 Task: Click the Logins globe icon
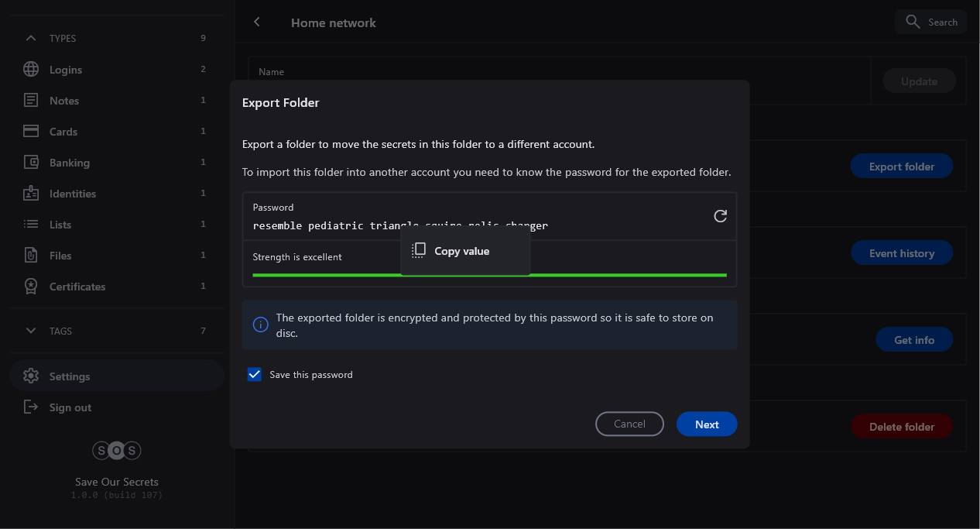(31, 70)
